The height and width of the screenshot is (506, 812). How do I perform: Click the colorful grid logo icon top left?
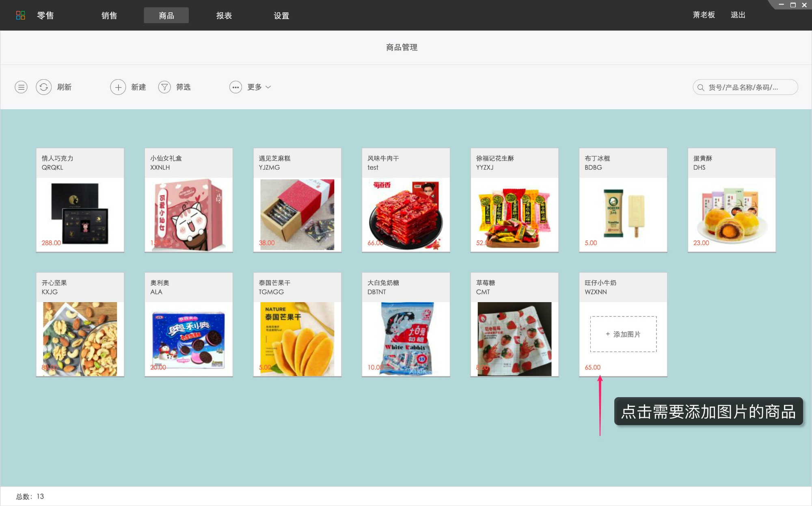coord(22,15)
